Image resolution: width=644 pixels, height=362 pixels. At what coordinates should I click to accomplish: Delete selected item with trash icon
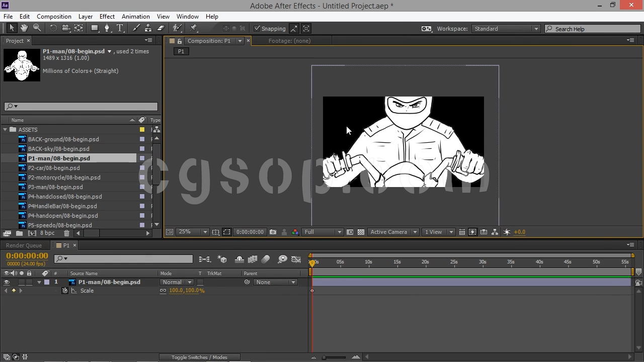[66, 233]
